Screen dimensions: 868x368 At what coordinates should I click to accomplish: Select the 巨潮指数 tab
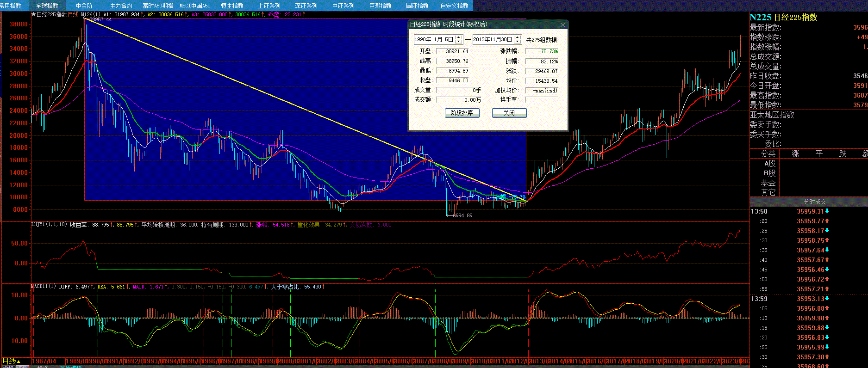coord(381,6)
